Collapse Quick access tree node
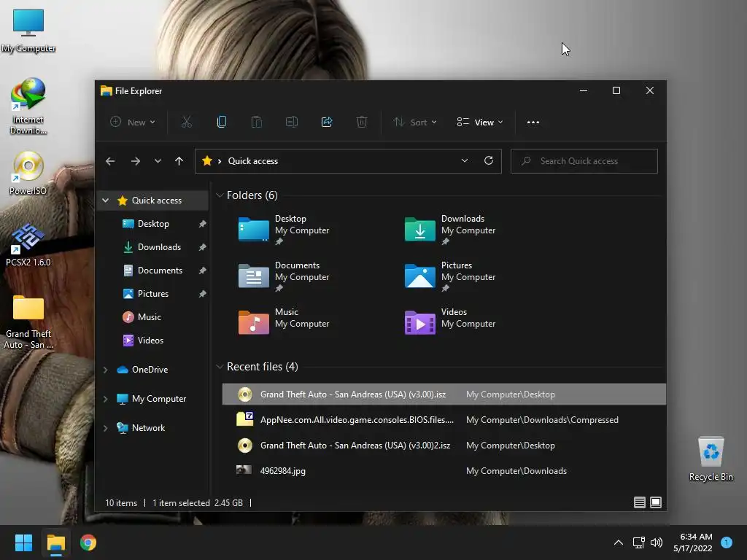 point(105,201)
